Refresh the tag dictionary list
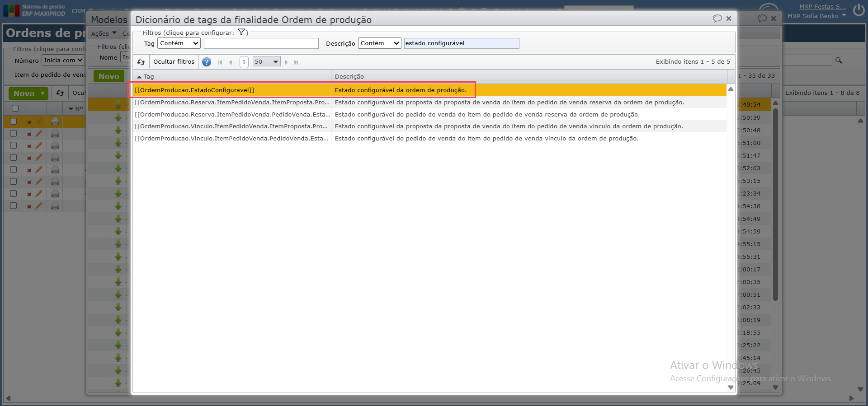Image resolution: width=868 pixels, height=406 pixels. [x=141, y=62]
